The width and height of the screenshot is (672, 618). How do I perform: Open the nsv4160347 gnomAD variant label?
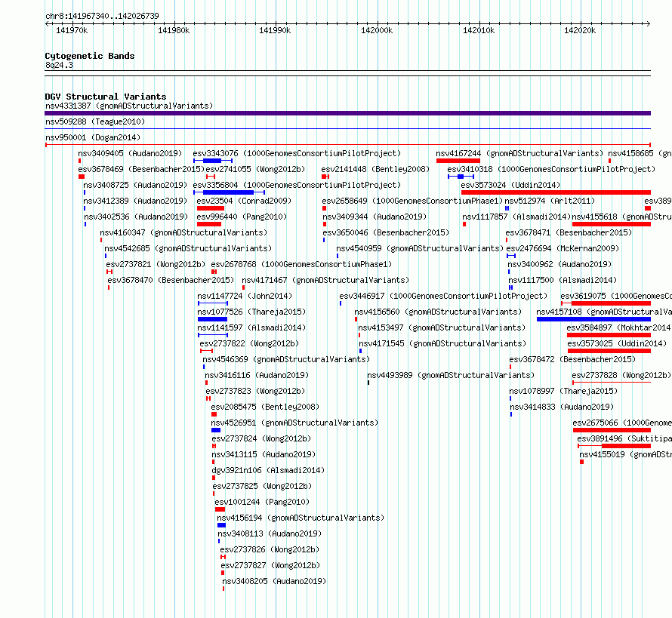pos(183,232)
